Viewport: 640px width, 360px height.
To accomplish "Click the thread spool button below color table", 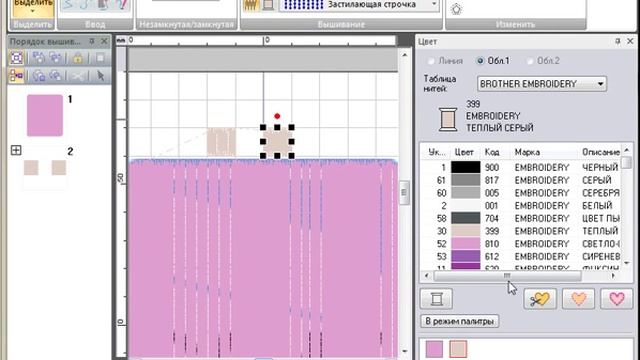I will tap(436, 299).
